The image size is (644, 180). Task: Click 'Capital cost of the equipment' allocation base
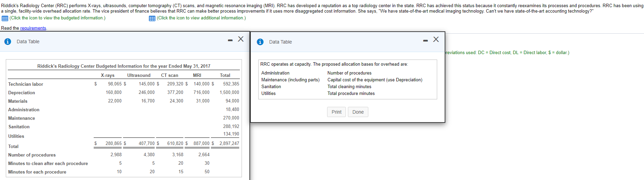(x=375, y=80)
